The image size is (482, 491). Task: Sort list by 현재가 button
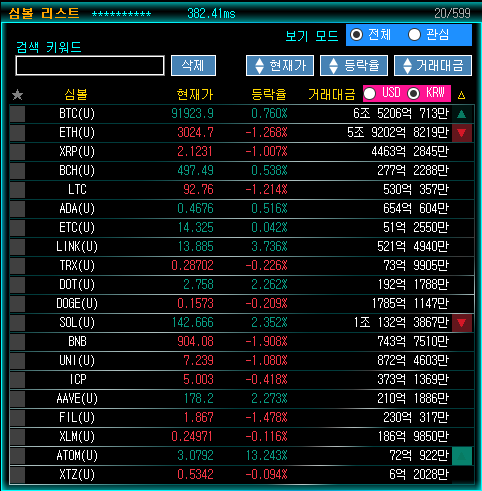[x=280, y=65]
